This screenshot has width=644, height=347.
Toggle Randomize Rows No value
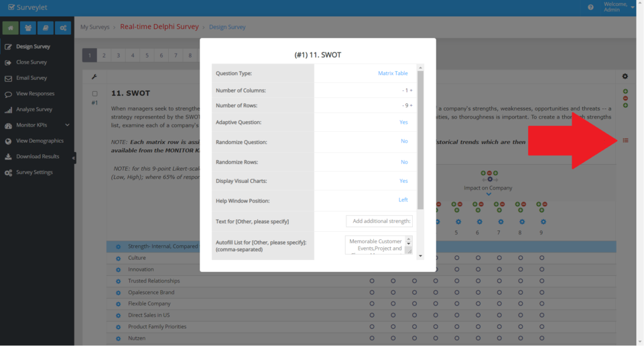(404, 162)
